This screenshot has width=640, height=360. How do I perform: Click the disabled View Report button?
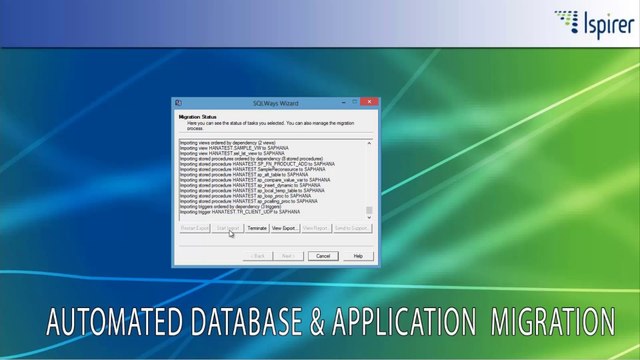pyautogui.click(x=315, y=228)
